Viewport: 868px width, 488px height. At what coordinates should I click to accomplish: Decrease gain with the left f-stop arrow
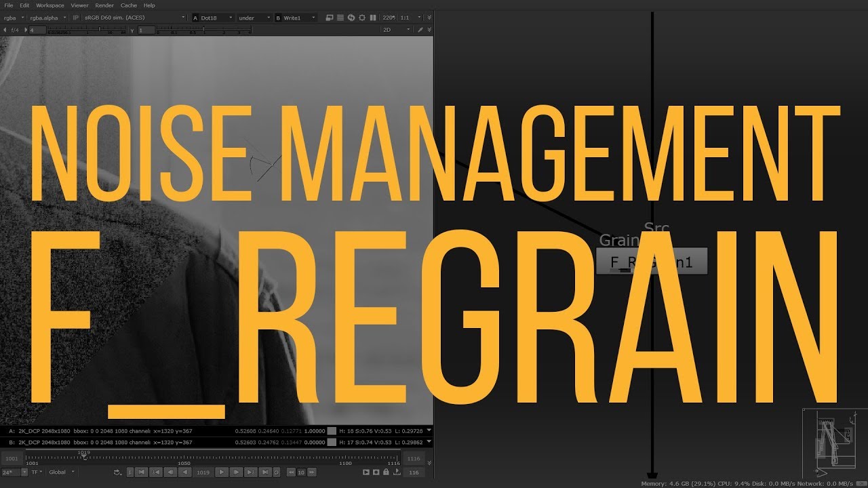(5, 30)
